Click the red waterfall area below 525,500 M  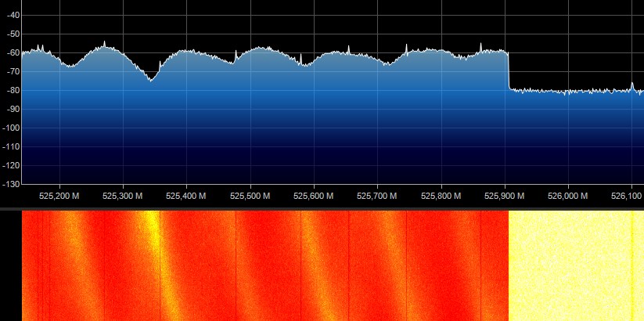tap(258, 266)
